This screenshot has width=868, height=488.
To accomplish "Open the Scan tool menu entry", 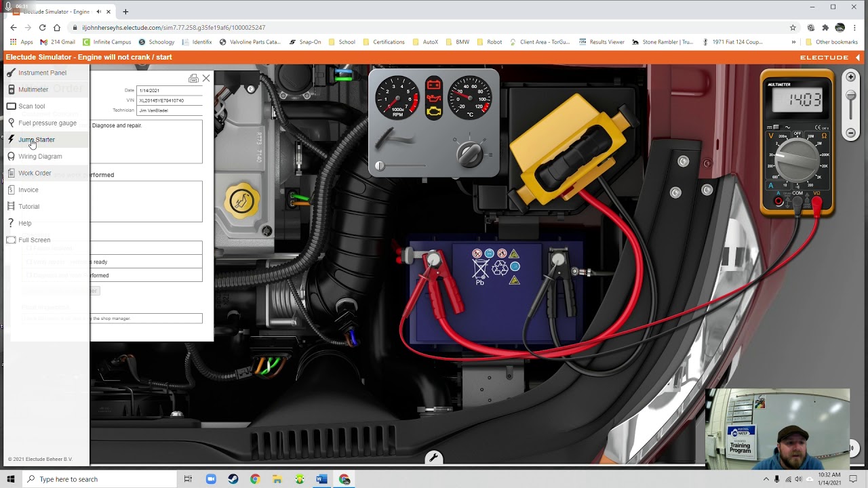I will point(26,106).
